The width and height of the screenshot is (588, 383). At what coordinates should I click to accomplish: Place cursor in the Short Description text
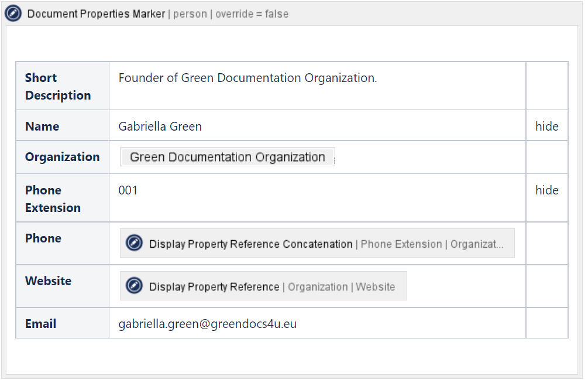pos(247,78)
